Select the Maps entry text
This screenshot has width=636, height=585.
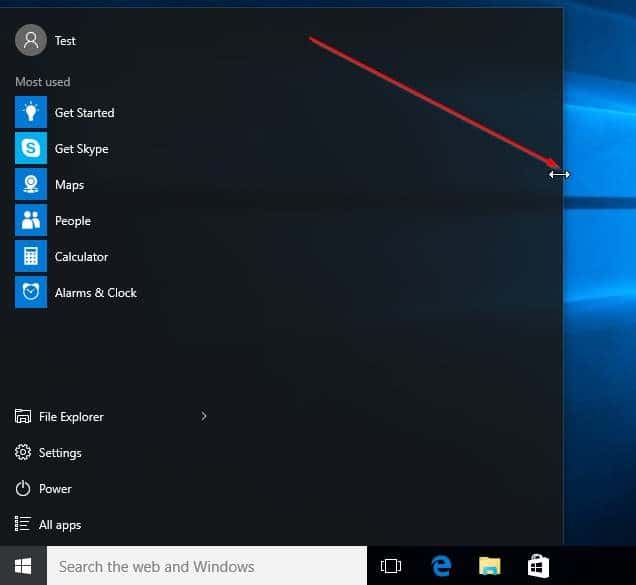(69, 185)
